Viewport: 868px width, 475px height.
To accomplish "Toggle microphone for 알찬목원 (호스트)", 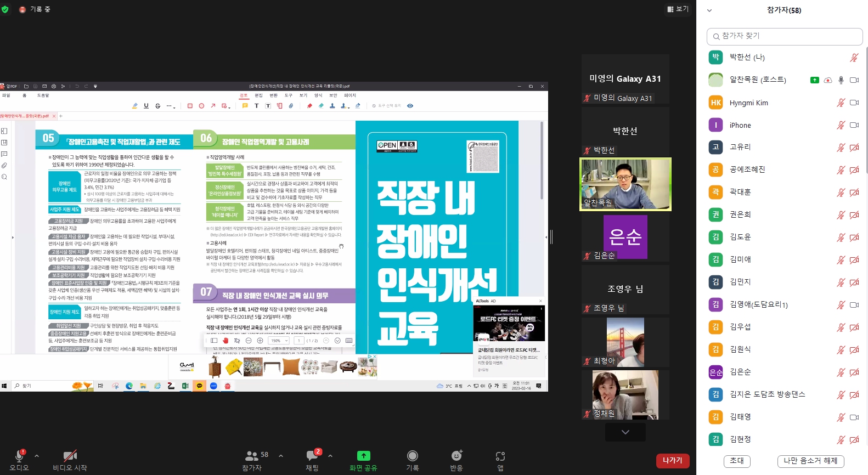I will click(841, 80).
